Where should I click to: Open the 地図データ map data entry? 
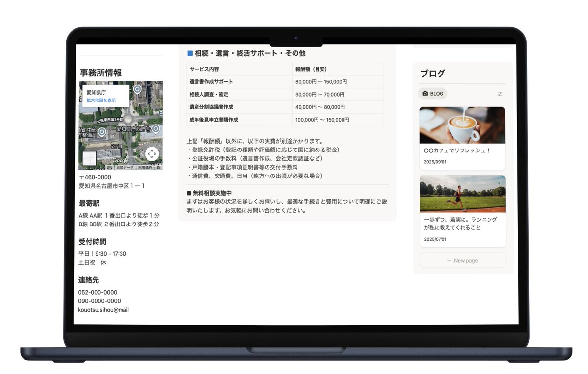[x=124, y=167]
